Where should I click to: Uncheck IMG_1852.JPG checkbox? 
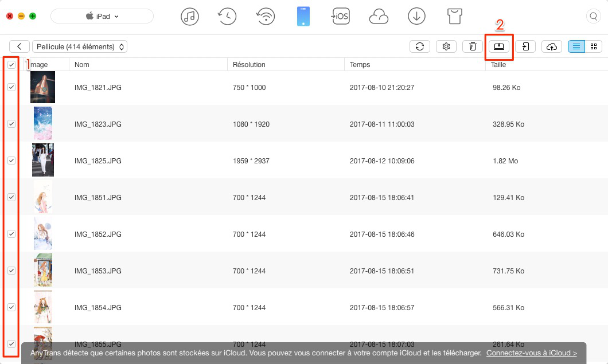click(11, 234)
